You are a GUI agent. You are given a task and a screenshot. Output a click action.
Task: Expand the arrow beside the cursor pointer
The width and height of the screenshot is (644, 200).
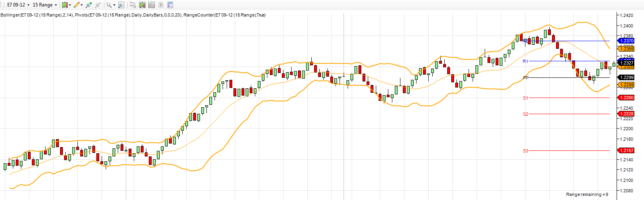[115, 5]
